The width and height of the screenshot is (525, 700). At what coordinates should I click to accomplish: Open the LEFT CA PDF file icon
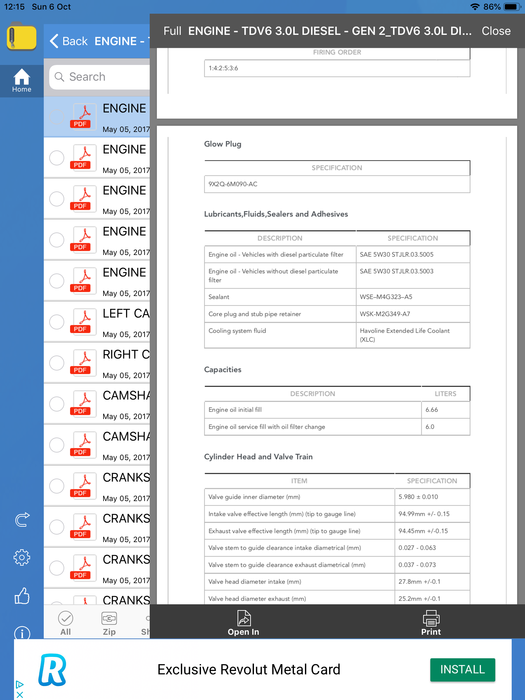point(83,321)
